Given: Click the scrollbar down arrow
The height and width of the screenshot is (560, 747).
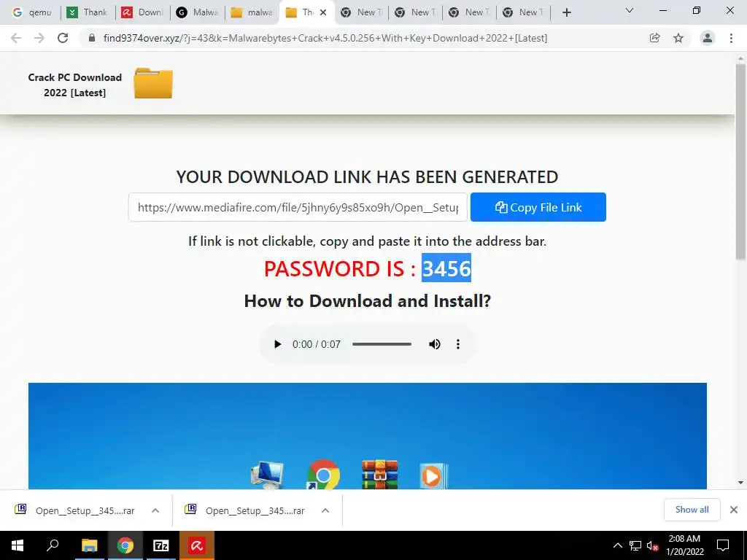Looking at the screenshot, I should point(740,483).
